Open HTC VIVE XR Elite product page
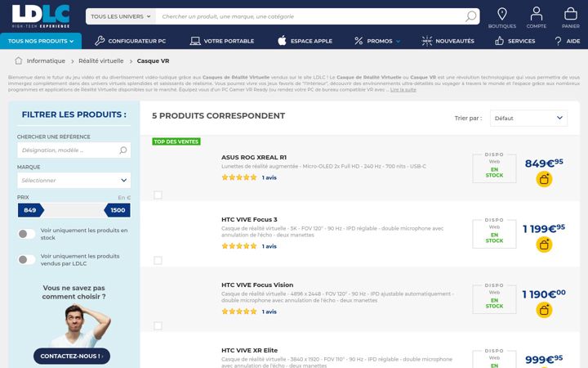 click(249, 350)
